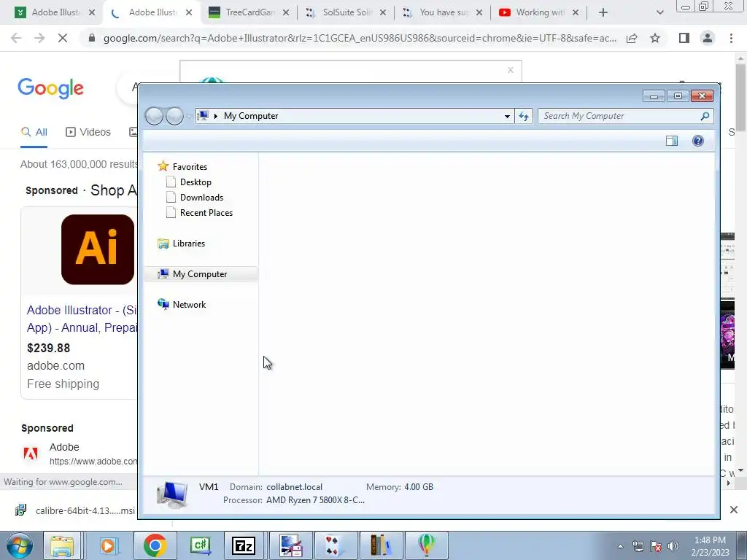Viewport: 747px width, 560px height.
Task: Close the popup above the Explorer window
Action: (x=510, y=70)
